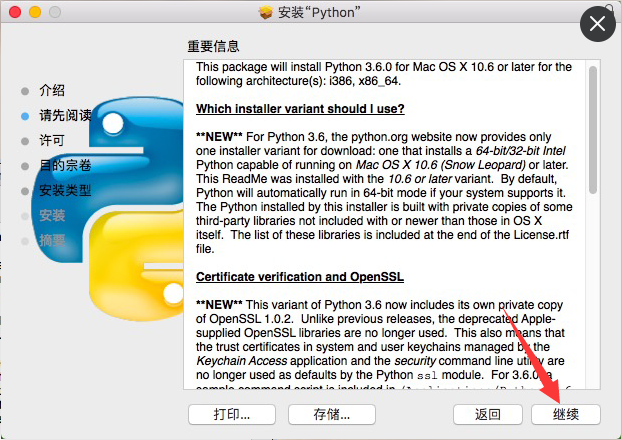Click the "Which installer variant should I use?" heading
Screen dimensions: 622x440
click(x=300, y=109)
